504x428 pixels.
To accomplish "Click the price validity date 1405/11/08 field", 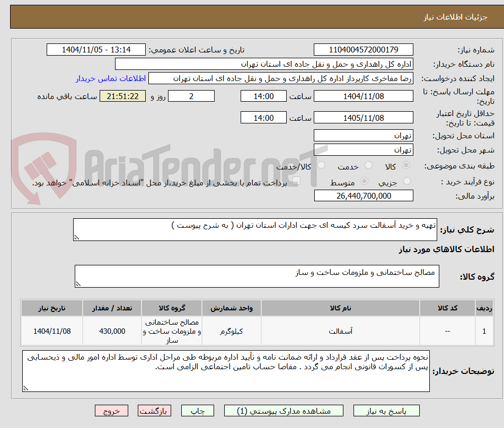I will pyautogui.click(x=363, y=118).
